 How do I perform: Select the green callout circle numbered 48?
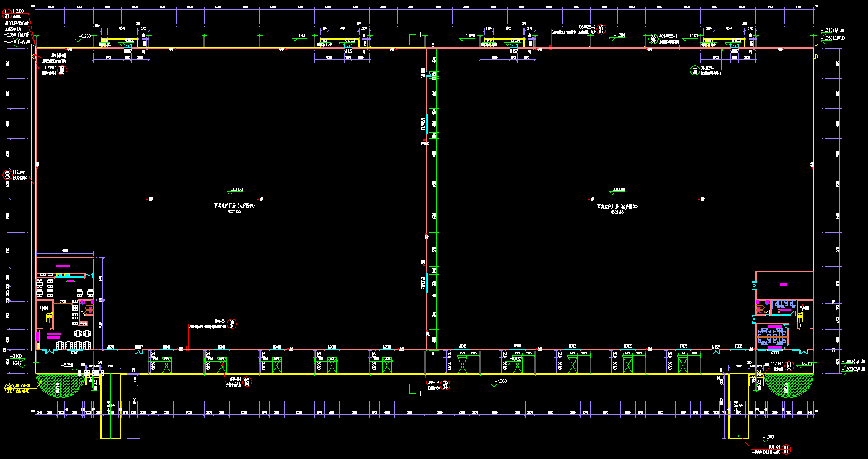click(x=695, y=69)
